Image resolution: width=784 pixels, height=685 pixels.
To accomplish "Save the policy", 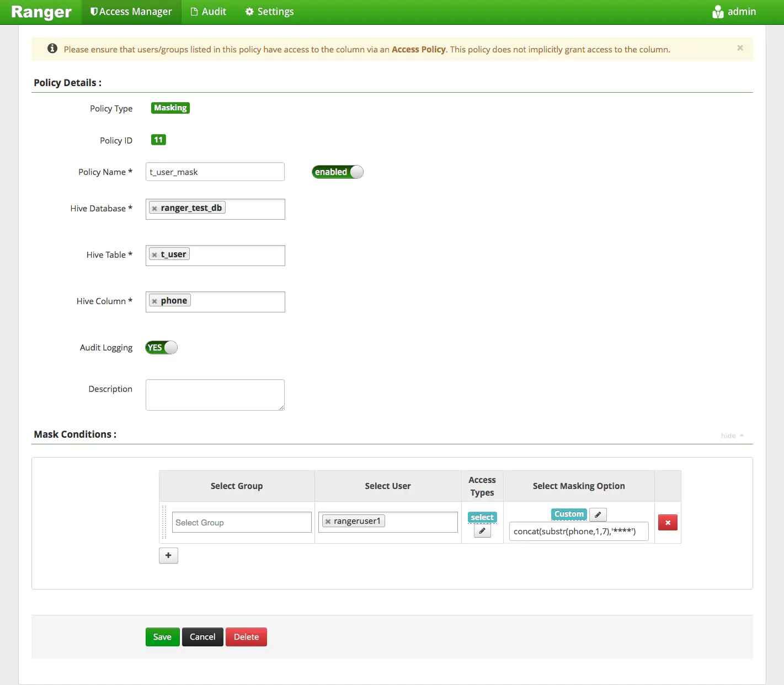I will pyautogui.click(x=162, y=637).
